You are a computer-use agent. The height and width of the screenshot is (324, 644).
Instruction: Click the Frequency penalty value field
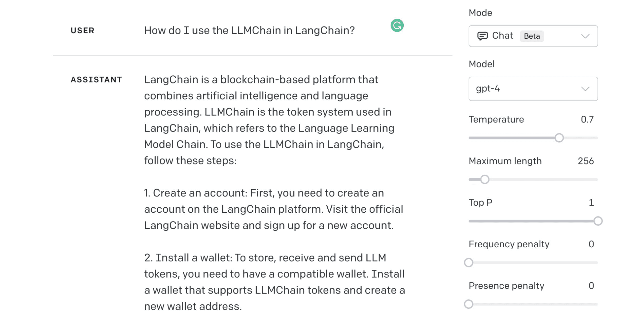click(x=591, y=244)
